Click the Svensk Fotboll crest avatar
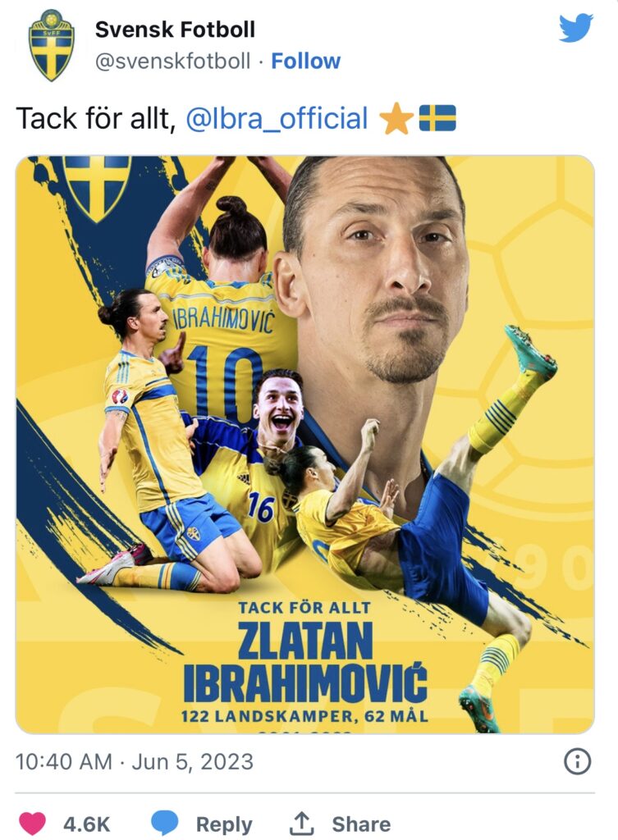 coord(51,45)
